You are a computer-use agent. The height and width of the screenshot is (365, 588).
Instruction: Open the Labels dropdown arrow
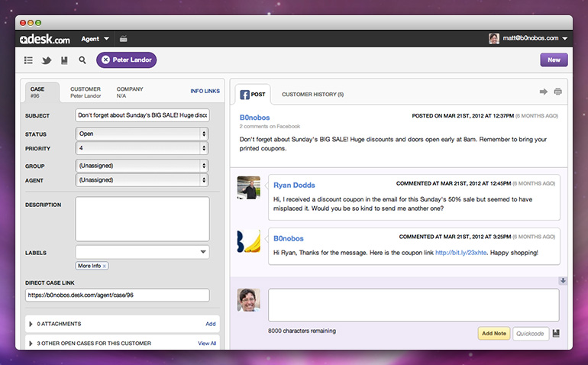pyautogui.click(x=203, y=252)
